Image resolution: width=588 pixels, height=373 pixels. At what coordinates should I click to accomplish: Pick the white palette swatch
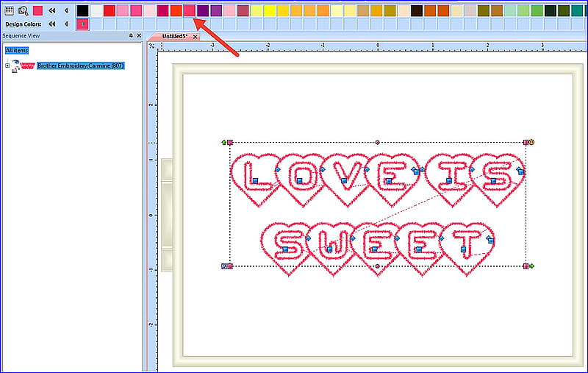[96, 10]
